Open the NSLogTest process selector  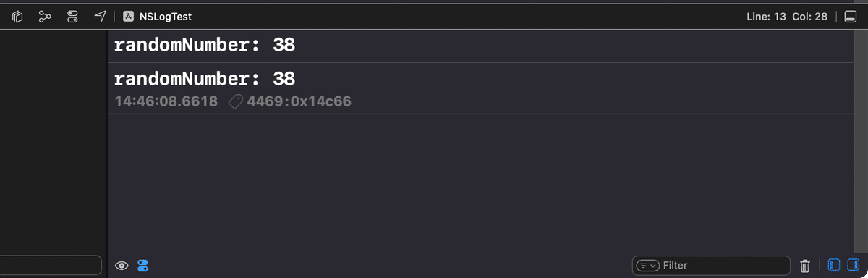[158, 17]
